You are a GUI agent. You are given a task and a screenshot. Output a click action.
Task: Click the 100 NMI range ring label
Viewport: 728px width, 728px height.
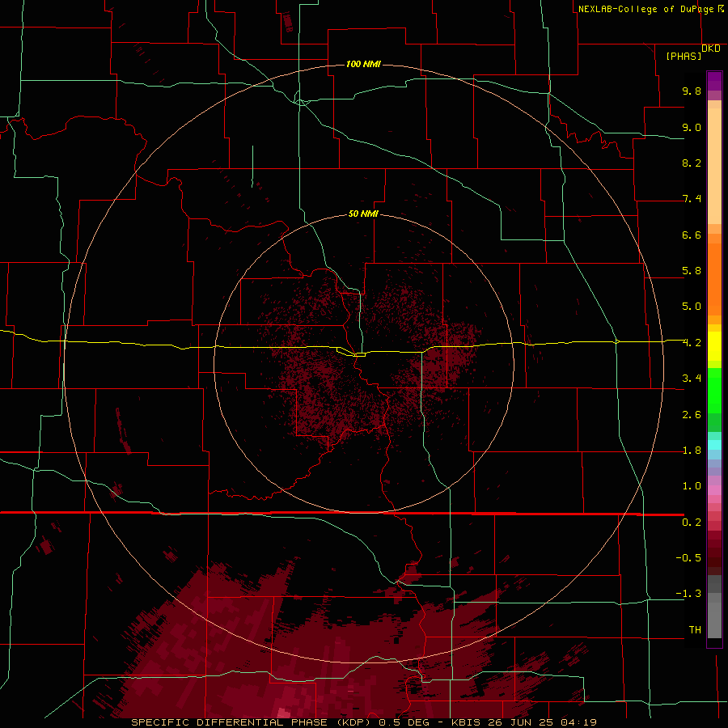[x=363, y=64]
